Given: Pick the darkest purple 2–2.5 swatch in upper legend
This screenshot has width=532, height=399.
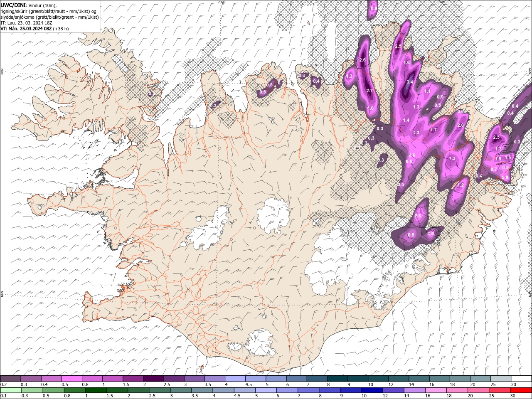Looking at the screenshot, I should pos(153,379).
